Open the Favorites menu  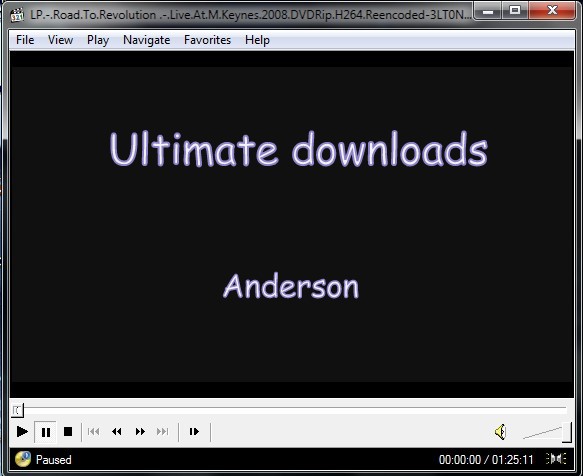point(207,40)
